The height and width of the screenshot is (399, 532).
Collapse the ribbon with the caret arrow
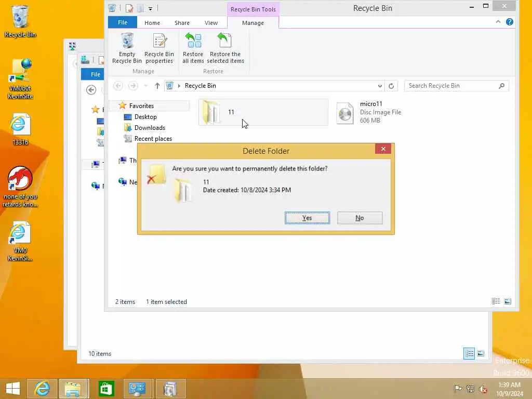pos(498,22)
